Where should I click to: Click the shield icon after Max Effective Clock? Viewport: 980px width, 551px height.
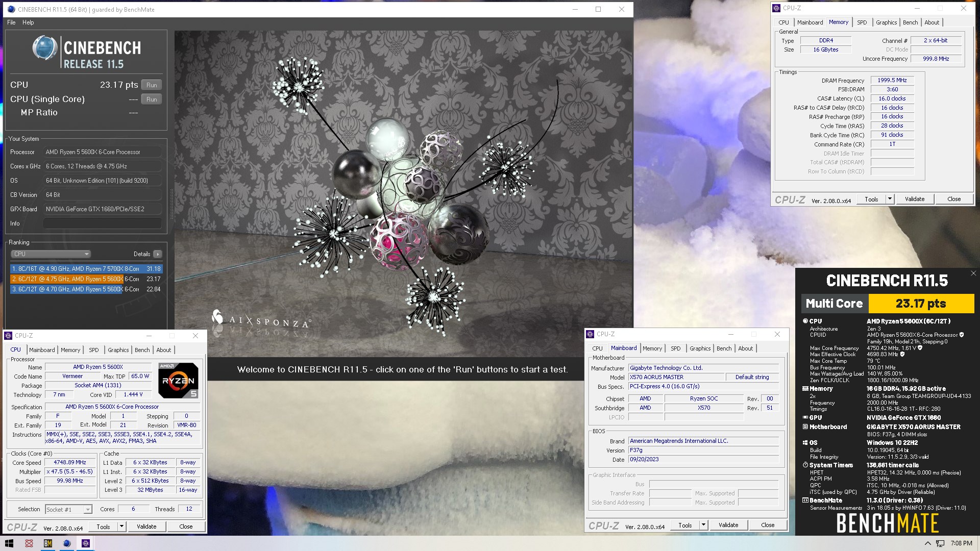[x=902, y=354]
